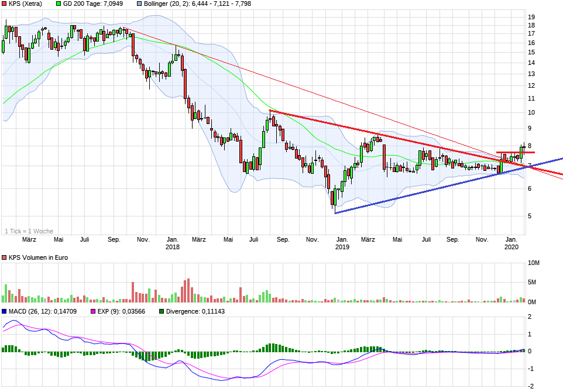Click the KPS Volumen in Euro swatch
The height and width of the screenshot is (392, 563).
[x=5, y=257]
